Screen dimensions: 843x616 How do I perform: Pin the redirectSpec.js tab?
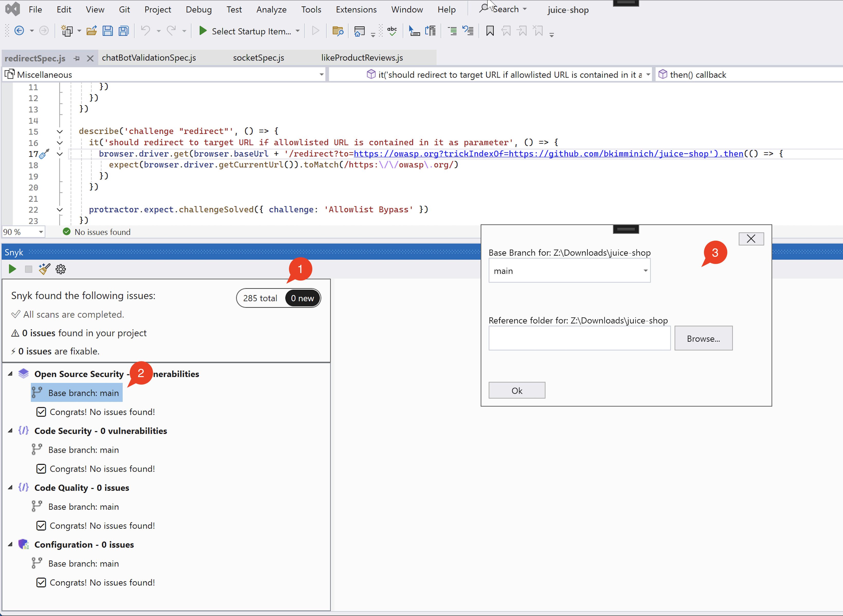(77, 59)
